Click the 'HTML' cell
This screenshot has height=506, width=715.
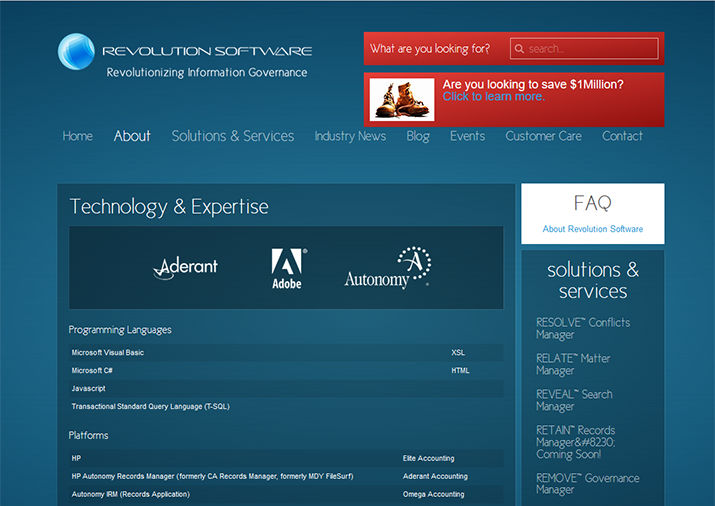pos(460,371)
